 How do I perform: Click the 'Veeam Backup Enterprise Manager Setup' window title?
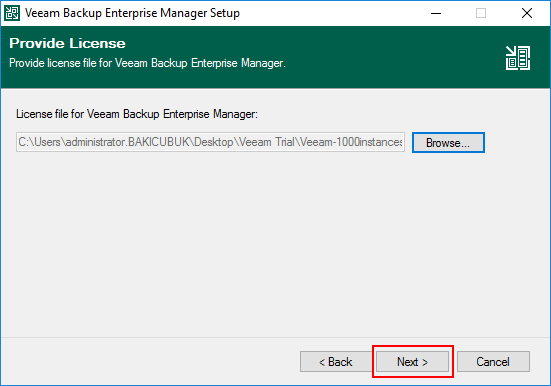[132, 13]
